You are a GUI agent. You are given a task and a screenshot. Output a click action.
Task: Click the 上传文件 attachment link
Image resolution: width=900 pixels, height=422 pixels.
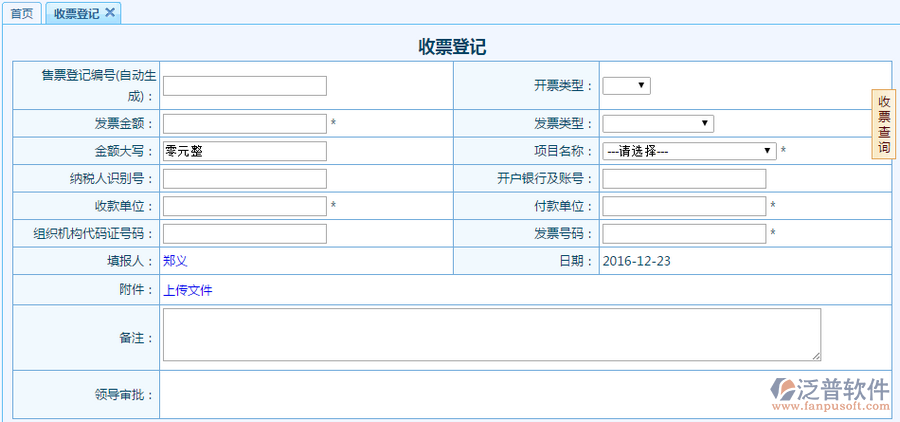[x=188, y=291]
